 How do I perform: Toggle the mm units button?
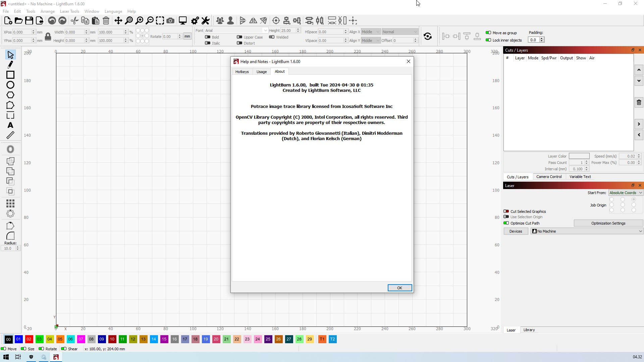187,36
